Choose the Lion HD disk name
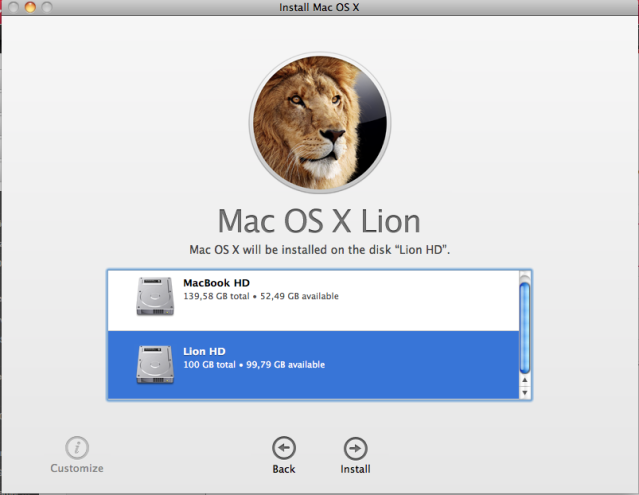The height and width of the screenshot is (495, 639). click(x=204, y=351)
